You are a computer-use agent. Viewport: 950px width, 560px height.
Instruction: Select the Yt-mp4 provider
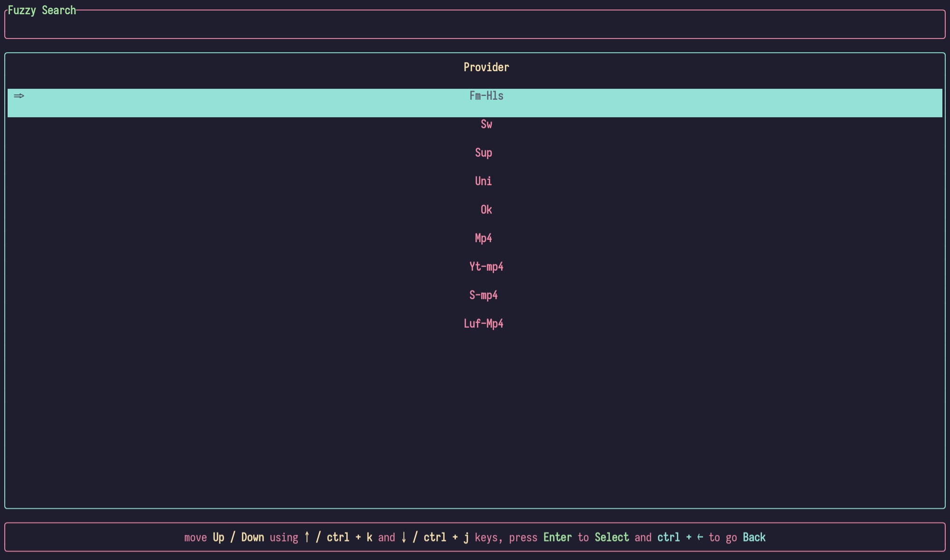(x=486, y=267)
